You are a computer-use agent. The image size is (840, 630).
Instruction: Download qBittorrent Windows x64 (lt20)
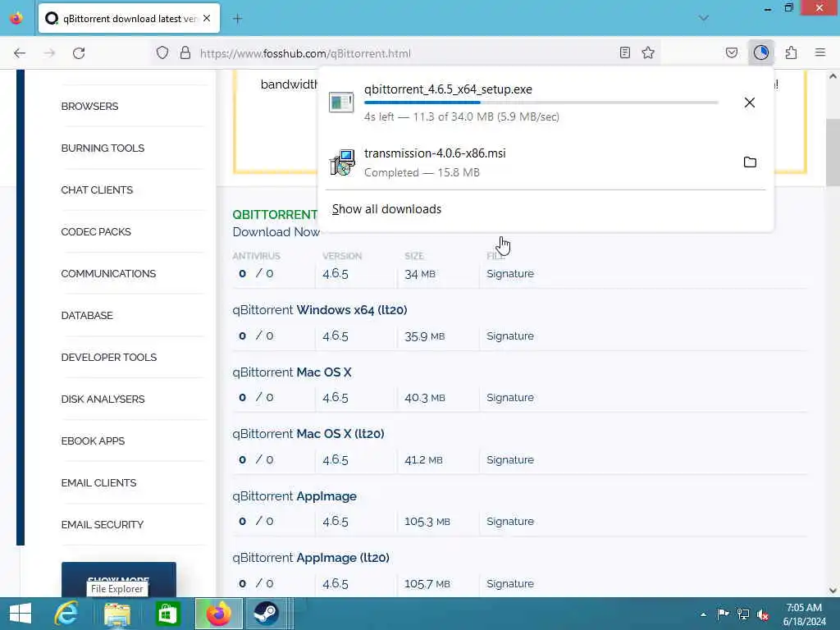(320, 309)
